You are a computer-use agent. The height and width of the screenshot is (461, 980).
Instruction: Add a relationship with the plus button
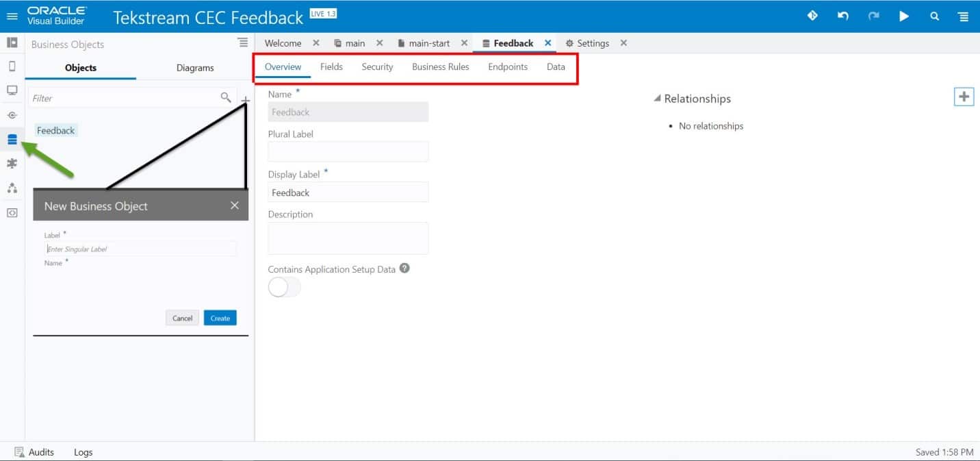click(964, 97)
